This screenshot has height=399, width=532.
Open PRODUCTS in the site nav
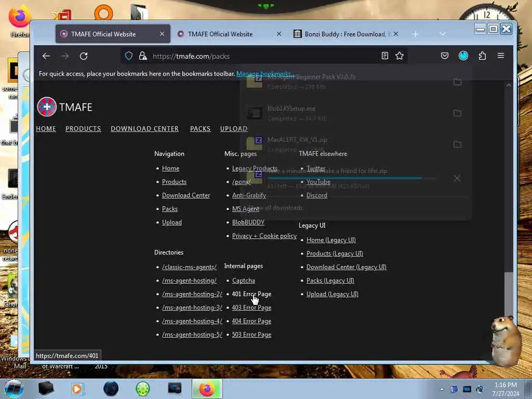tap(83, 129)
